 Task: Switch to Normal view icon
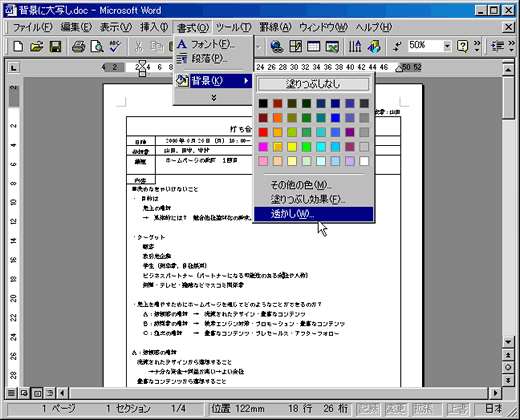(11, 393)
